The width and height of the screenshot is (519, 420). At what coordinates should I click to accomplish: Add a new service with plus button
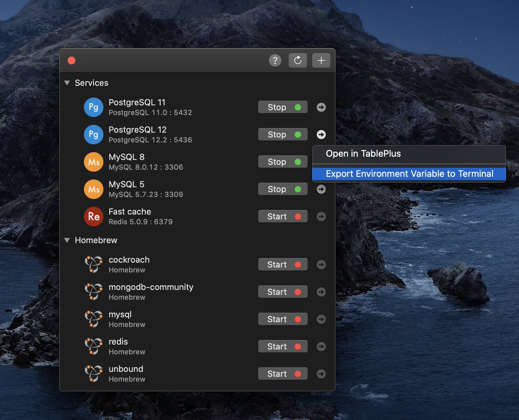click(321, 61)
